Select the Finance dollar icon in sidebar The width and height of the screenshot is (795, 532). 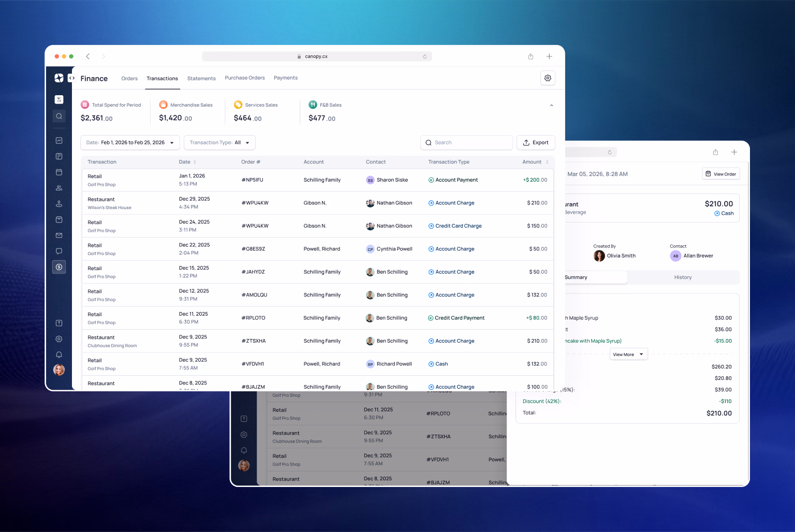click(x=59, y=267)
